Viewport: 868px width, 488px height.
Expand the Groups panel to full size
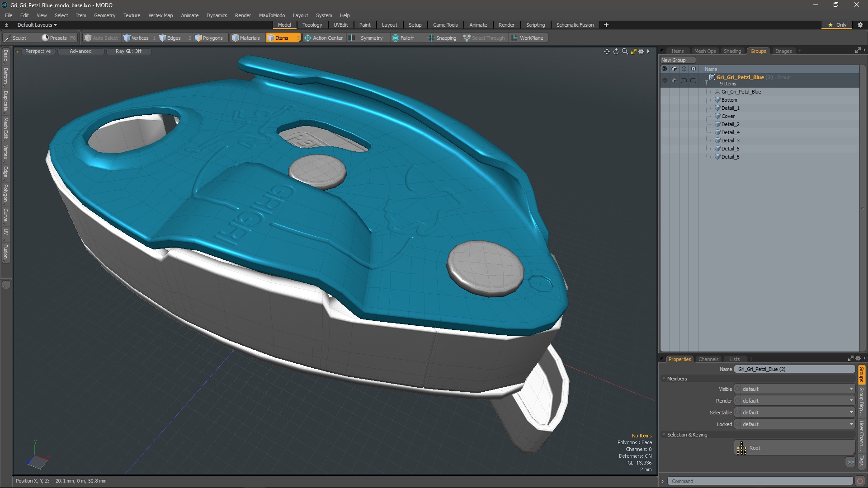pos(858,51)
